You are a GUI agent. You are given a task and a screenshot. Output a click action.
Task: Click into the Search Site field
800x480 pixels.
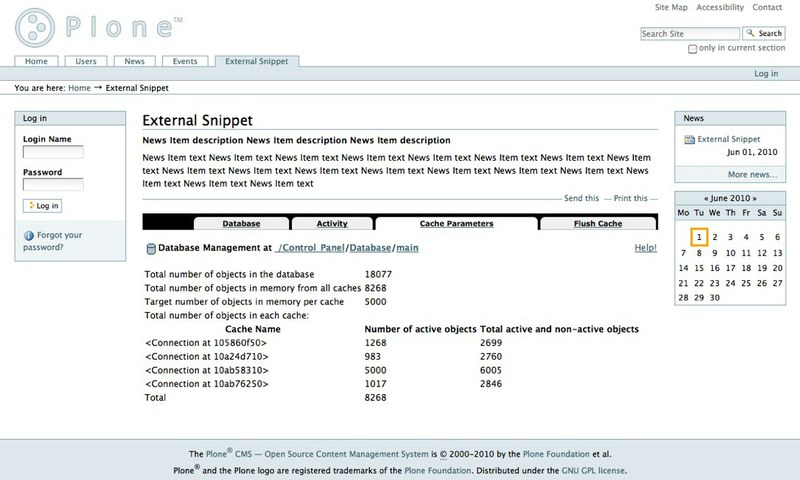(x=689, y=33)
